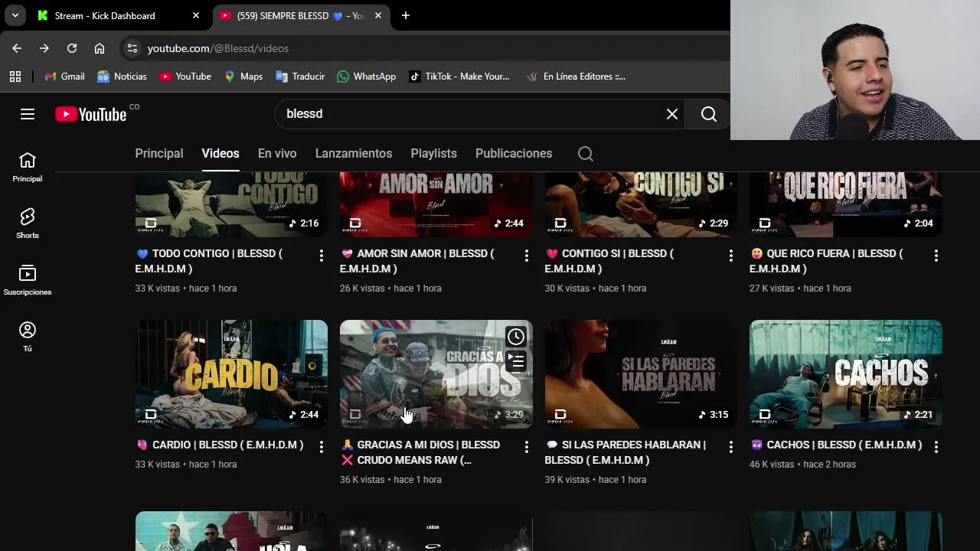Open the Maps bookmark

(243, 77)
